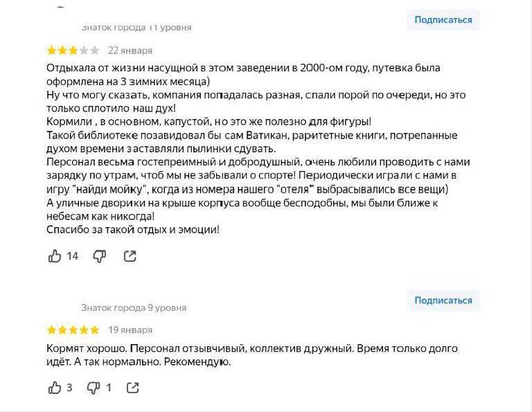
Task: Click the dislike count 1 on second review
Action: pos(109,388)
